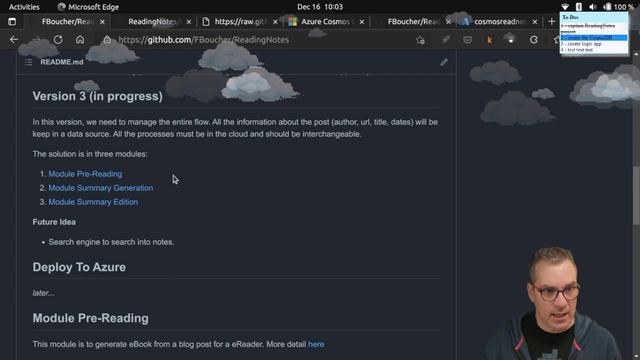
Task: Open the Wi-Fi network indicator
Action: [x=565, y=7]
